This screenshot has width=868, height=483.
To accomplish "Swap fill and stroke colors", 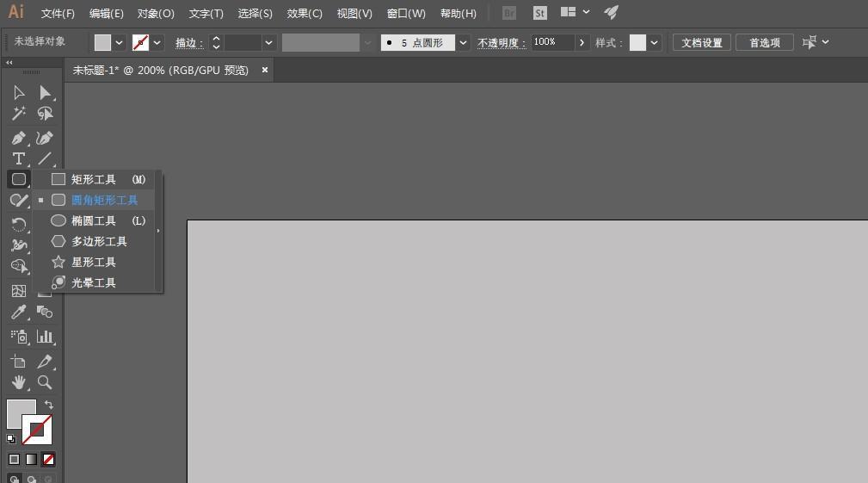I will [49, 405].
